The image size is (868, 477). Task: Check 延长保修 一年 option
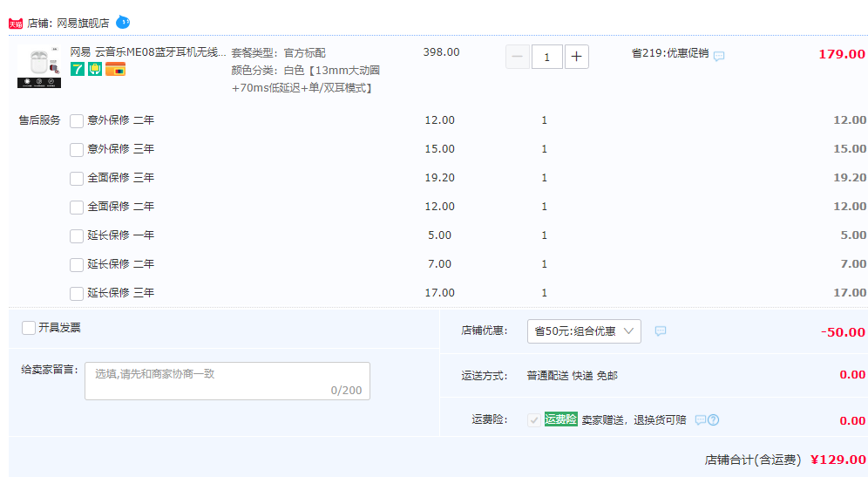pyautogui.click(x=77, y=236)
